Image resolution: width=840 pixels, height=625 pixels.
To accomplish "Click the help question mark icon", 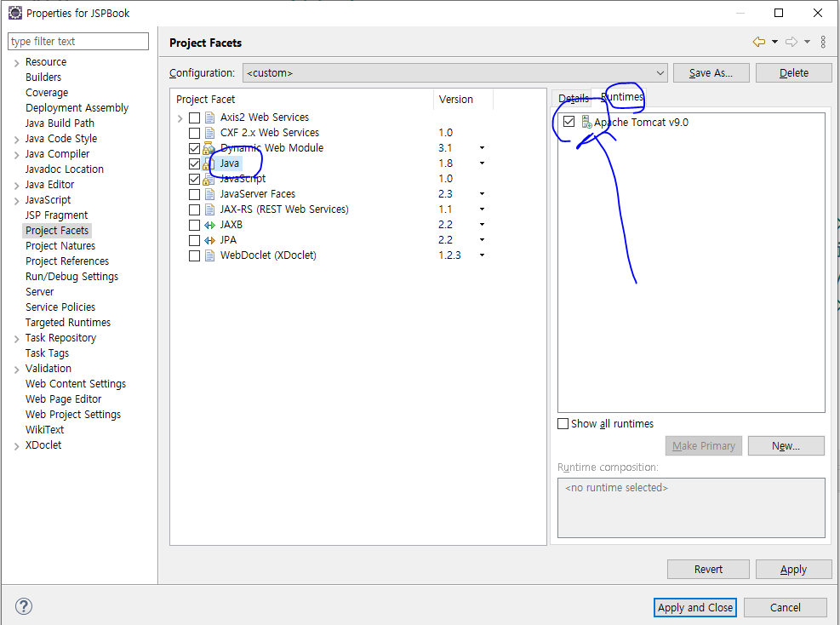I will [24, 606].
